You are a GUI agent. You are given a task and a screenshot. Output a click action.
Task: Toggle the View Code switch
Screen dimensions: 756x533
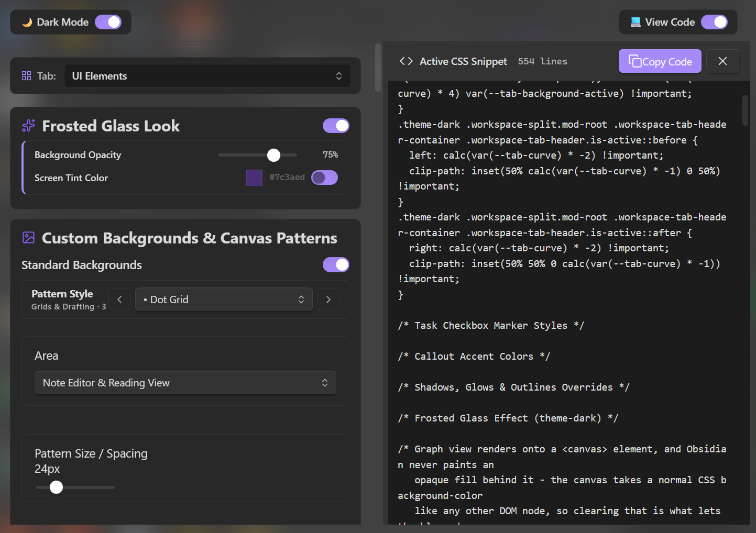tap(714, 22)
